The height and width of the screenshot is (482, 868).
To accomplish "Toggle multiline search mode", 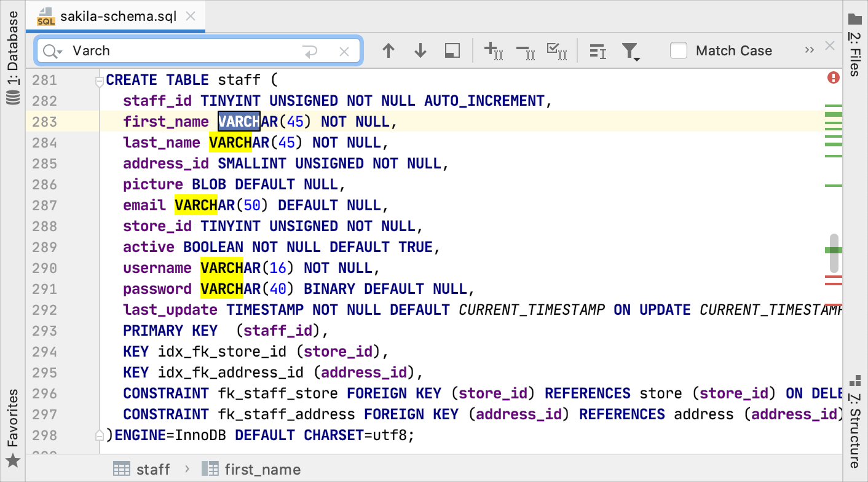I will (597, 50).
